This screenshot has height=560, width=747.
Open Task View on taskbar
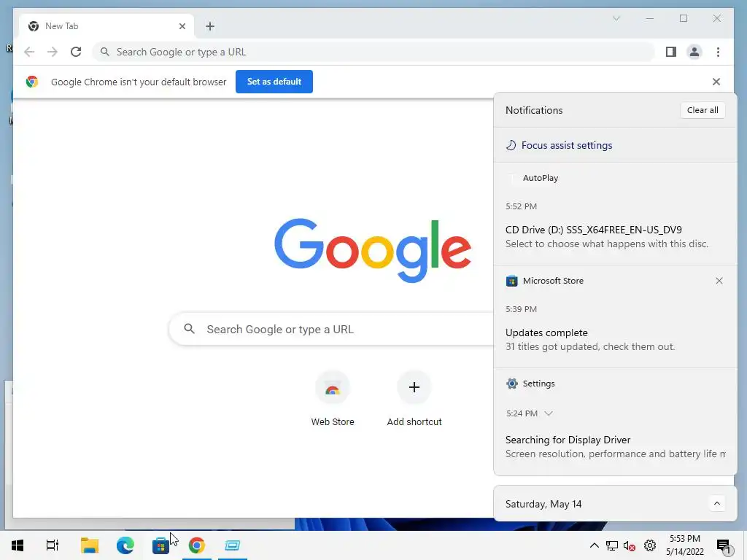(53, 545)
